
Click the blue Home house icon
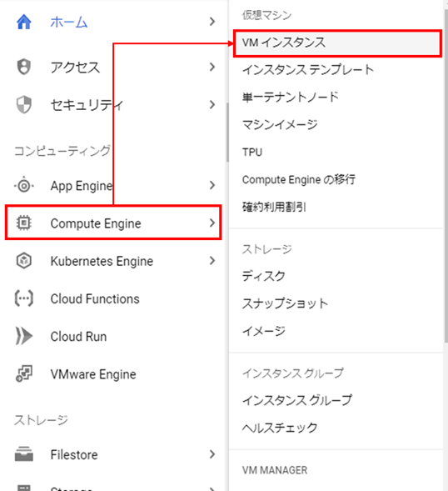[x=24, y=22]
